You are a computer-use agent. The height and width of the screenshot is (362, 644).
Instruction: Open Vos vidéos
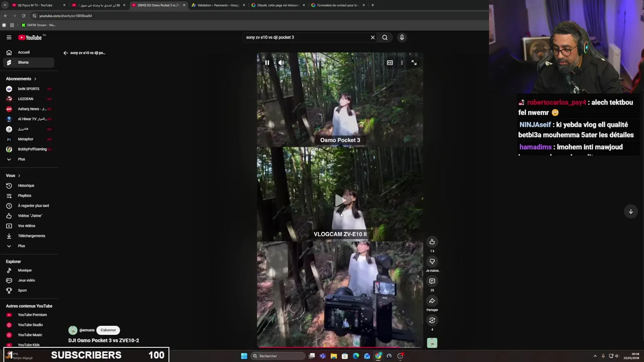point(27,226)
